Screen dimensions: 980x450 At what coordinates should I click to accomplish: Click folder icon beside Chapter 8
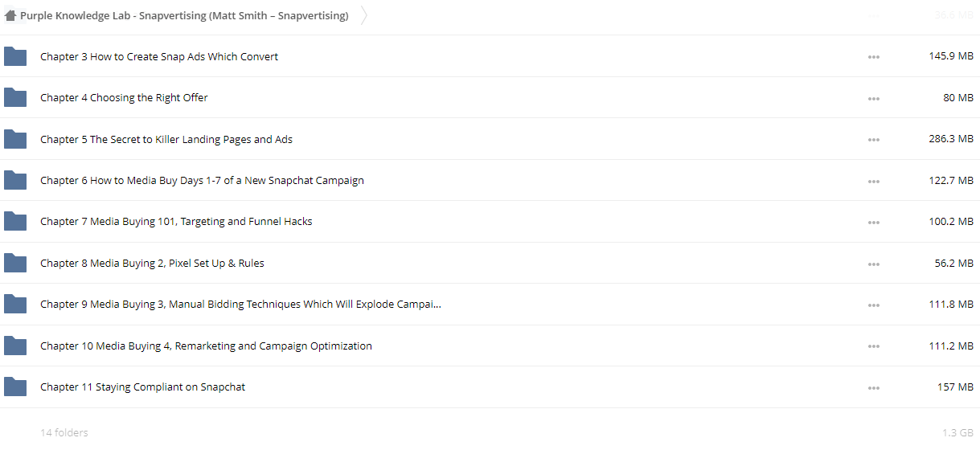[x=15, y=263]
